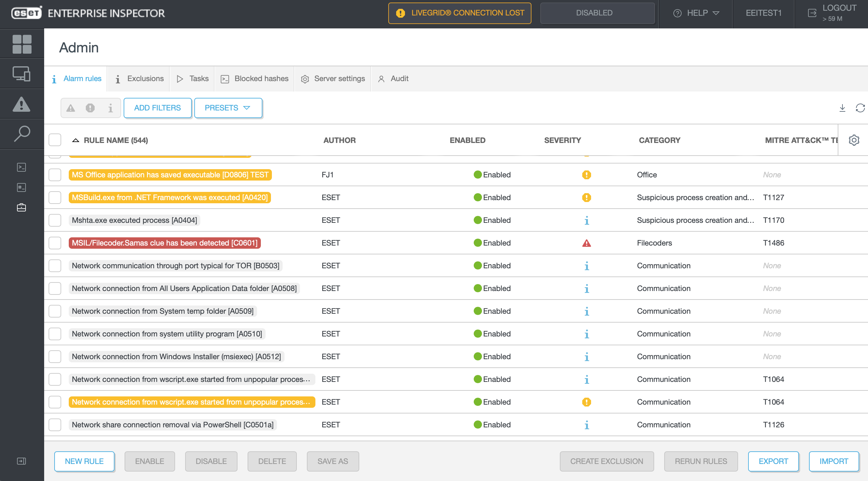The width and height of the screenshot is (868, 481).
Task: Click the FJ1 author cell
Action: tap(327, 175)
